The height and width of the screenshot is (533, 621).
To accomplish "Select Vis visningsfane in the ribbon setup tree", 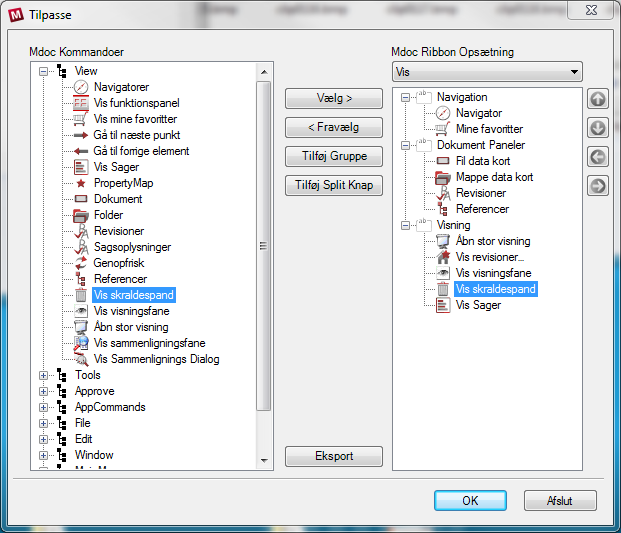I will (x=493, y=273).
